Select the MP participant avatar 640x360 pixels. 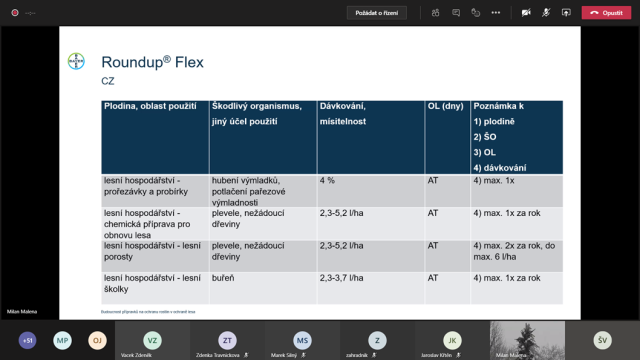(x=62, y=340)
